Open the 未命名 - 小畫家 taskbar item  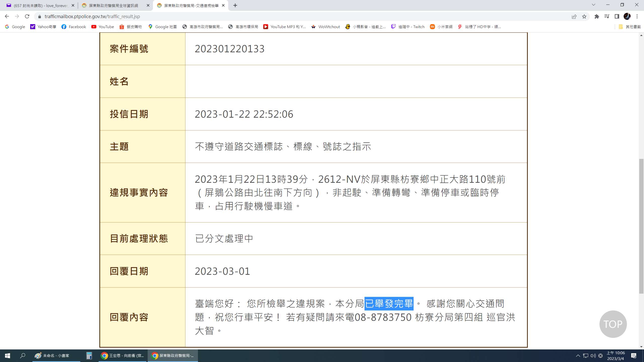coord(56,356)
